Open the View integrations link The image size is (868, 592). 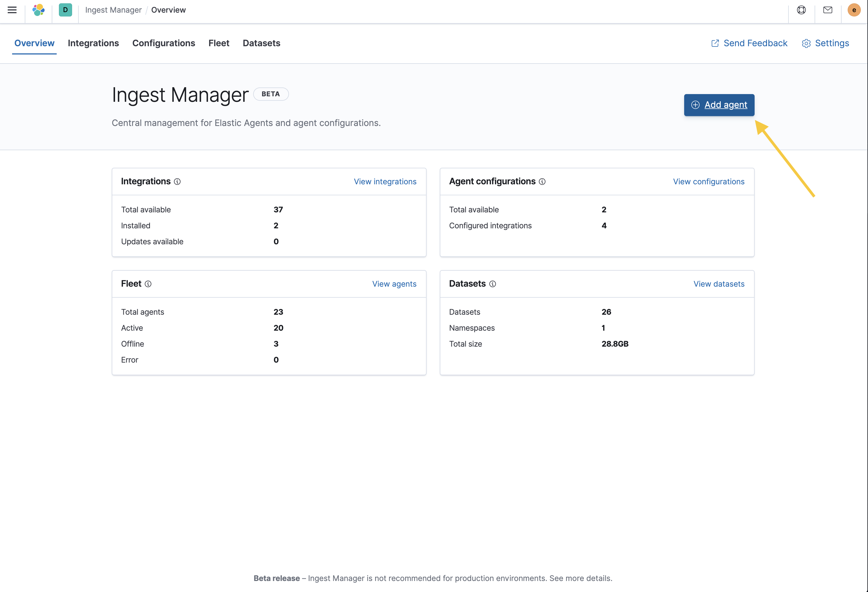click(385, 182)
